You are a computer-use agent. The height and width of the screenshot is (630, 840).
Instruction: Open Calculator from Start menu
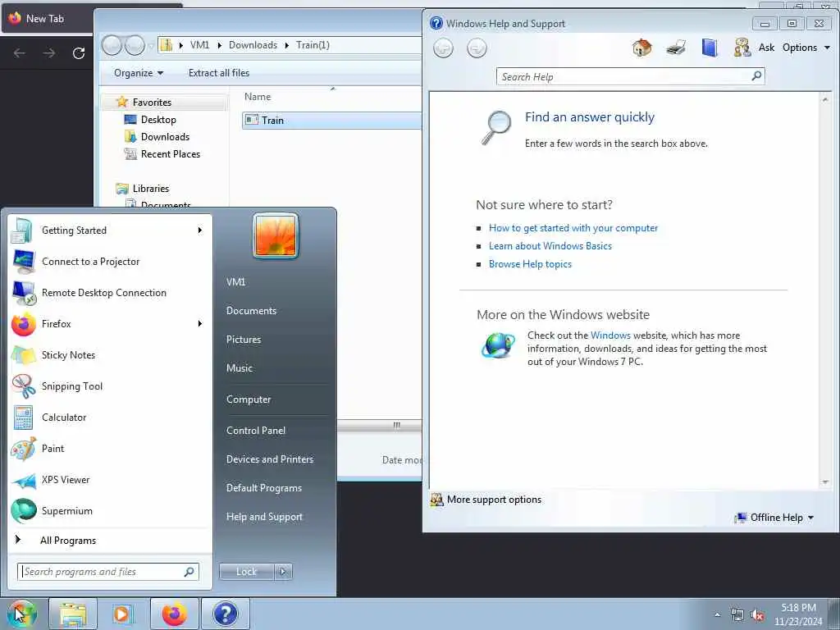tap(110, 418)
